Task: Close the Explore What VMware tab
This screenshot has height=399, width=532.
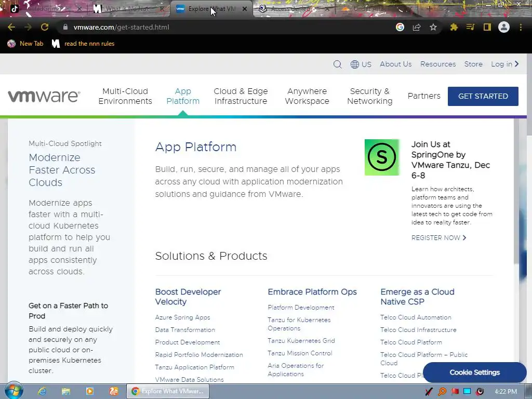Action: pyautogui.click(x=245, y=9)
